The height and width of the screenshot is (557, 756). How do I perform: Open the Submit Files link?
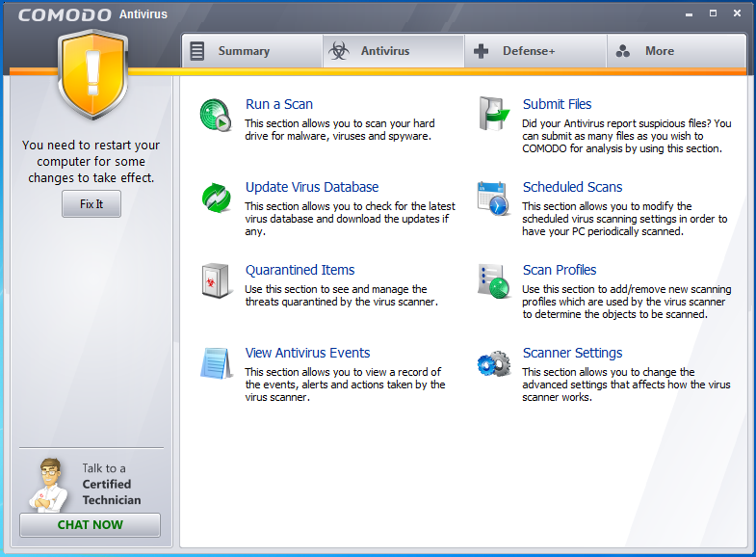557,104
